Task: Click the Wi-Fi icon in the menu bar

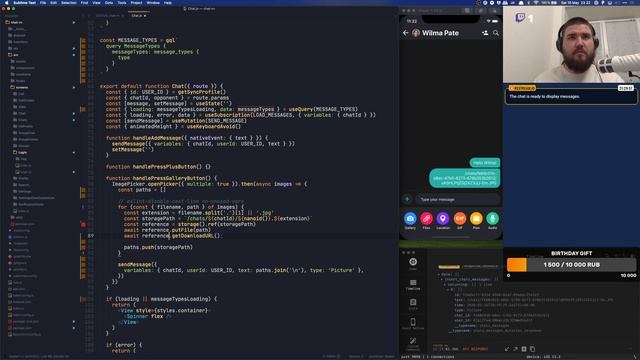Action: 536,2
